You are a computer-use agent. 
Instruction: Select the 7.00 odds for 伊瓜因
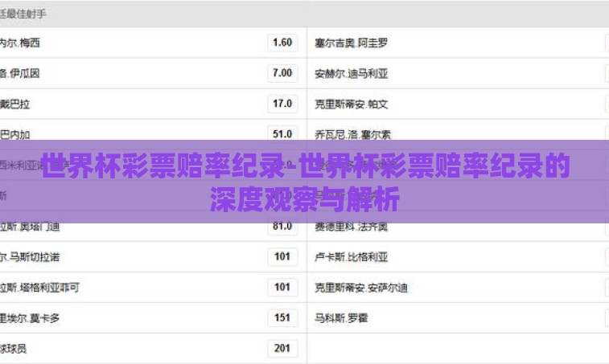(x=282, y=73)
